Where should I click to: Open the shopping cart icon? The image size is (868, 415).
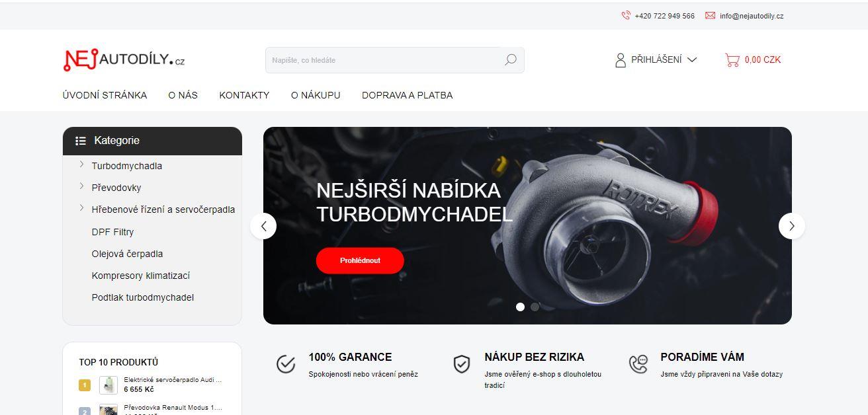click(x=732, y=60)
